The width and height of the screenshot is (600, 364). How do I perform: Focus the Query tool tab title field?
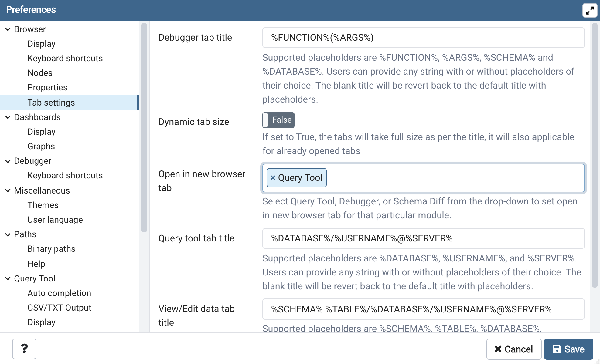[423, 238]
